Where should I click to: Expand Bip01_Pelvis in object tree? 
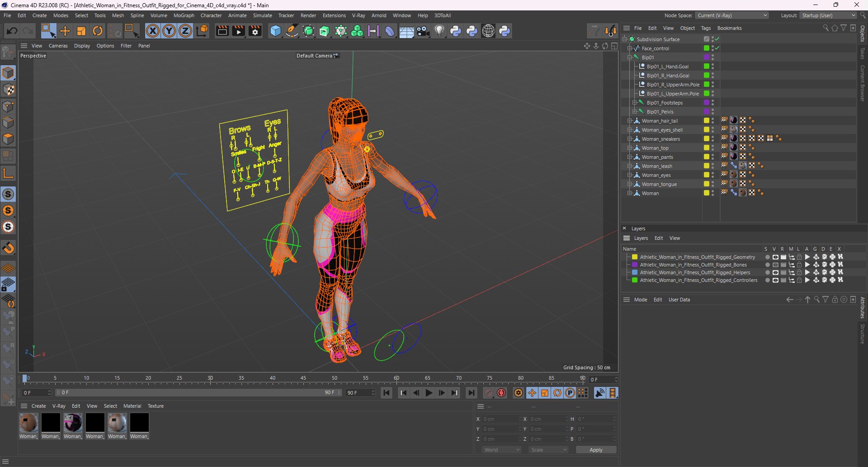(634, 112)
